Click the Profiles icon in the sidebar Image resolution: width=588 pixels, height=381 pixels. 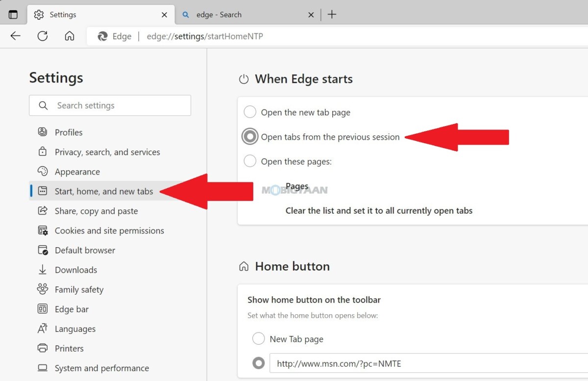pos(43,132)
